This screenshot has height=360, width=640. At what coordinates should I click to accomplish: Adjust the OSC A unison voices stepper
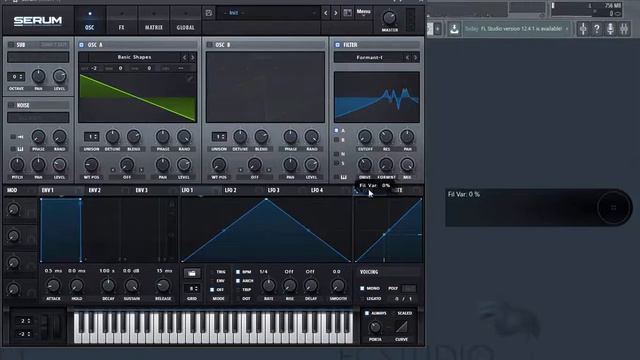pyautogui.click(x=91, y=137)
